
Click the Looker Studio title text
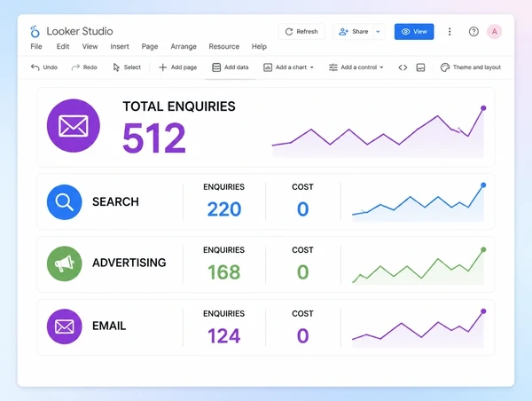pos(80,31)
